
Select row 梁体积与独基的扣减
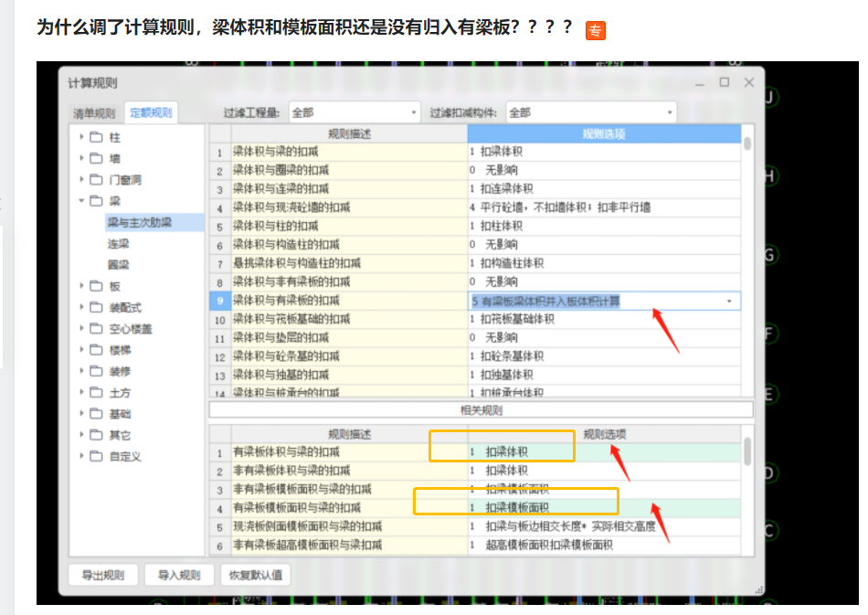point(349,375)
